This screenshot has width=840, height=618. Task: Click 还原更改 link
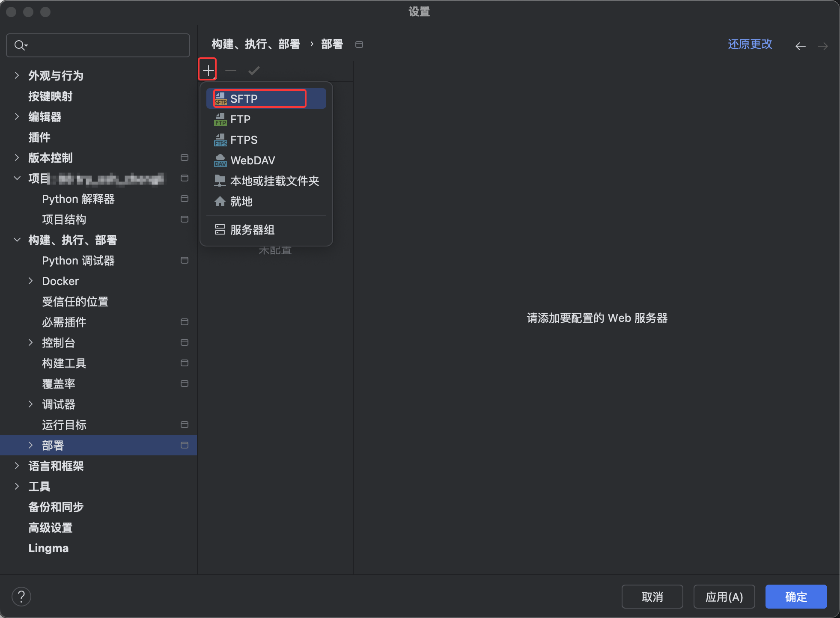pyautogui.click(x=750, y=44)
